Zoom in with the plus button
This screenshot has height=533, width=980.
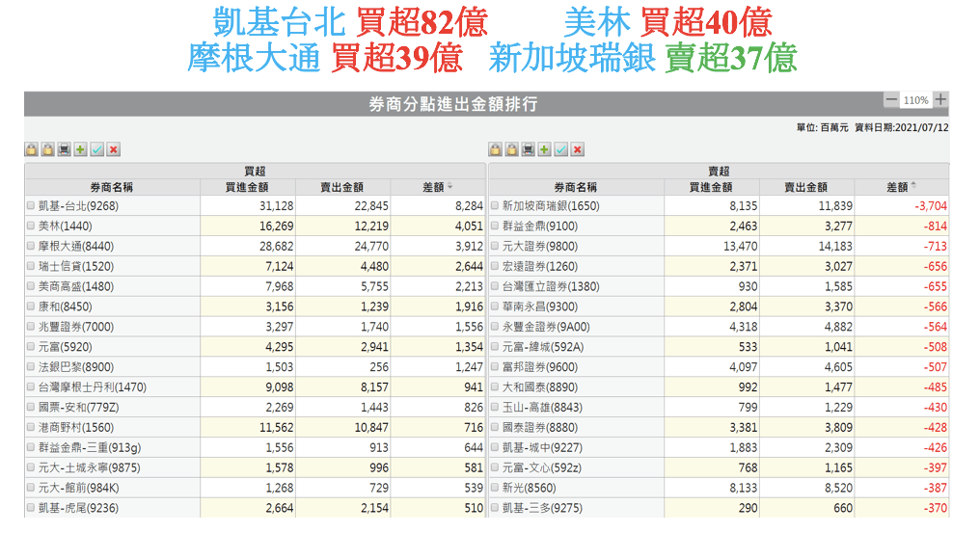(x=940, y=100)
